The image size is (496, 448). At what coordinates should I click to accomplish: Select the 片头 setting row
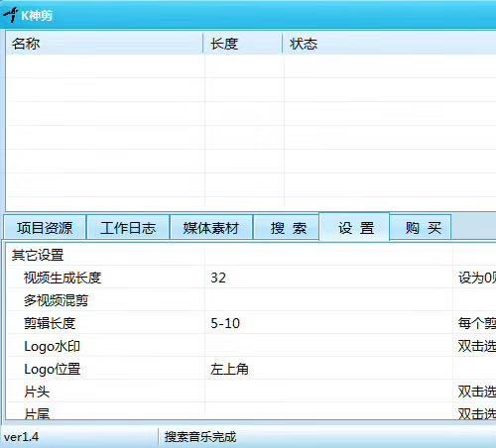click(x=251, y=392)
